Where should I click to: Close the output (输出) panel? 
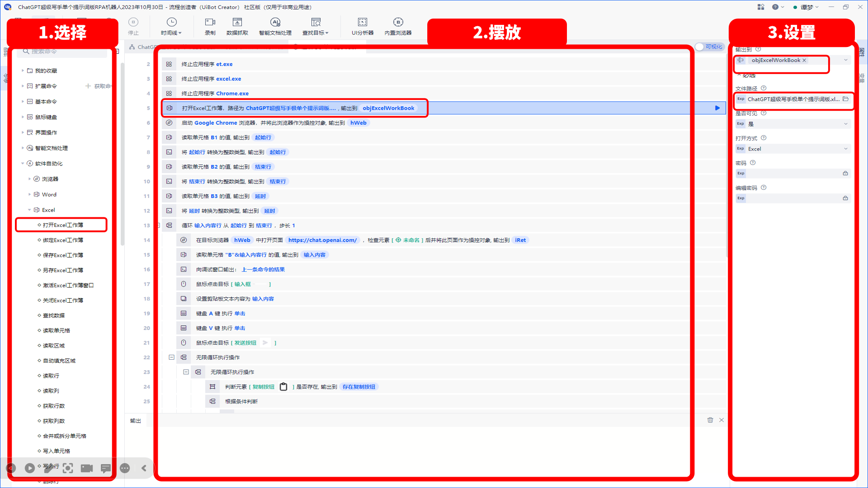(722, 420)
